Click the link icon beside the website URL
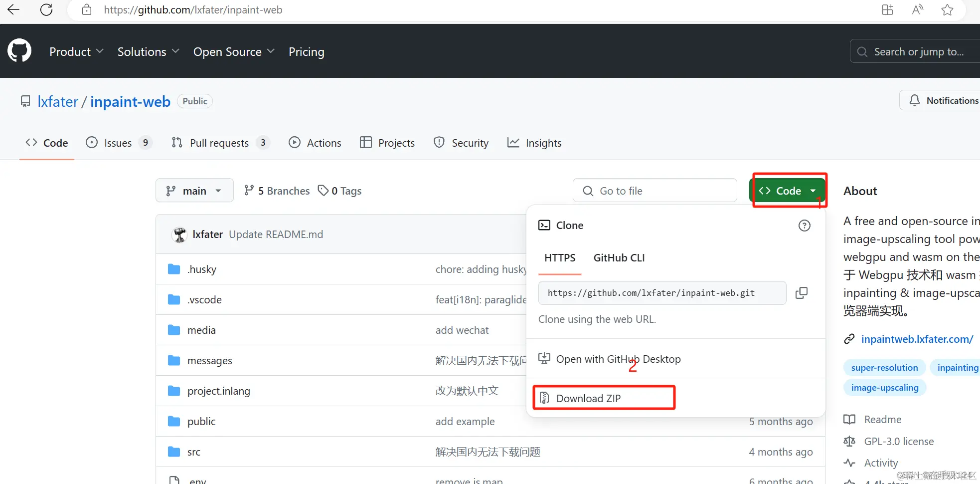 pyautogui.click(x=849, y=339)
